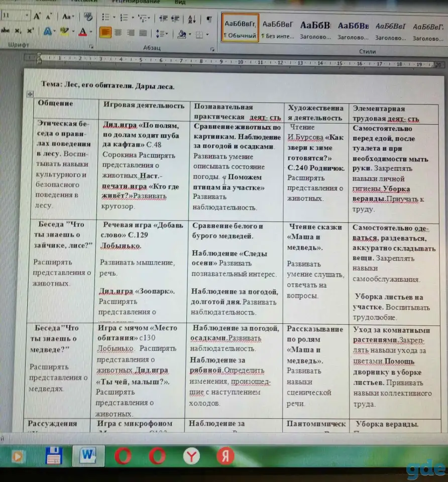
Task: Justify the paragraph text
Action: 143,33
